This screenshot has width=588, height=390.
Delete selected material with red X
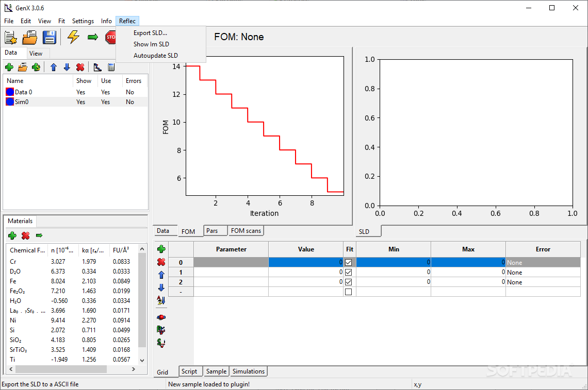(25, 235)
